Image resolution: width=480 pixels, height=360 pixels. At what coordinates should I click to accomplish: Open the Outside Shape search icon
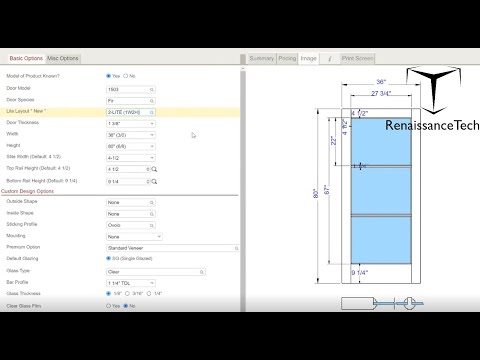click(x=152, y=203)
